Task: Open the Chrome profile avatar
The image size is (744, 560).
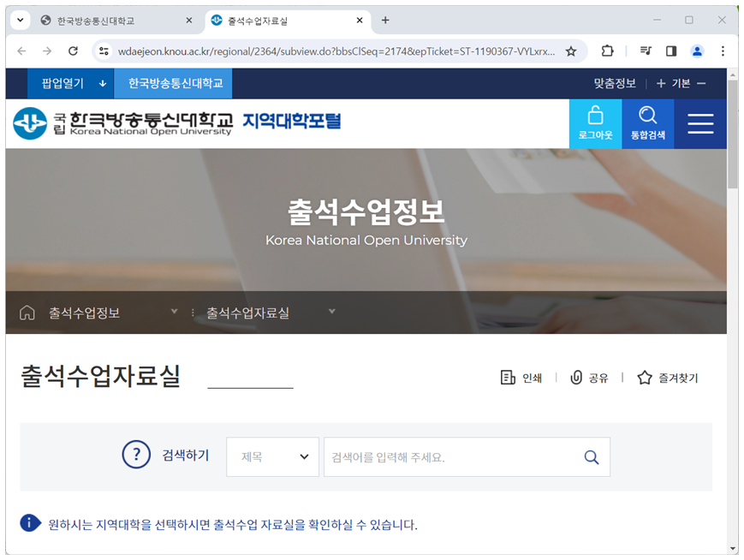Action: pyautogui.click(x=697, y=51)
